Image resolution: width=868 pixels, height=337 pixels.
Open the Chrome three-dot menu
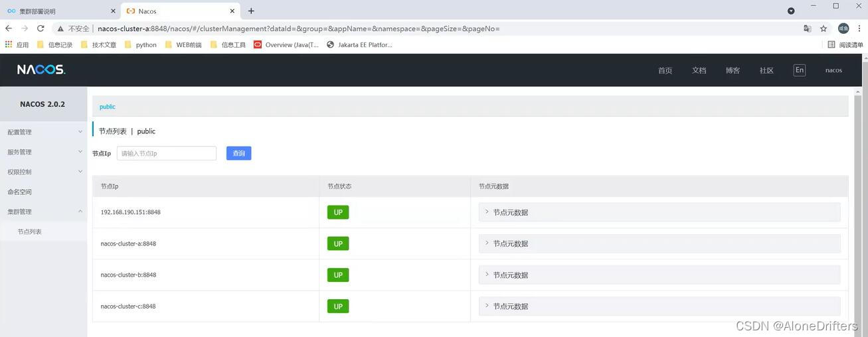[x=859, y=29]
